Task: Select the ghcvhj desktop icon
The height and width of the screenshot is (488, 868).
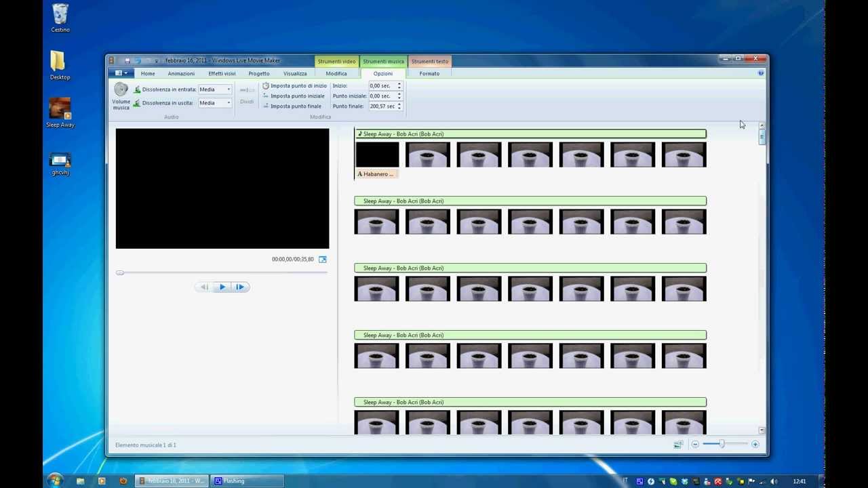Action: click(60, 163)
